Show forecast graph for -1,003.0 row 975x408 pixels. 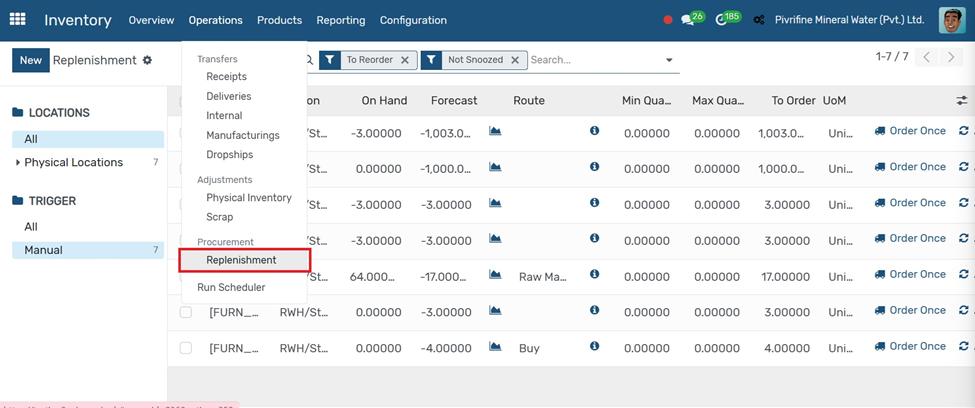click(495, 131)
